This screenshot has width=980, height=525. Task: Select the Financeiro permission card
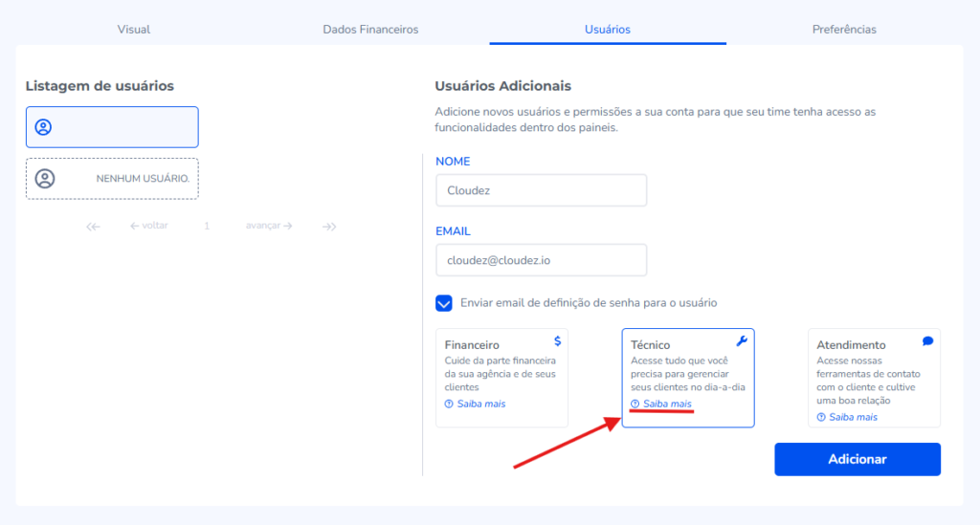[501, 377]
